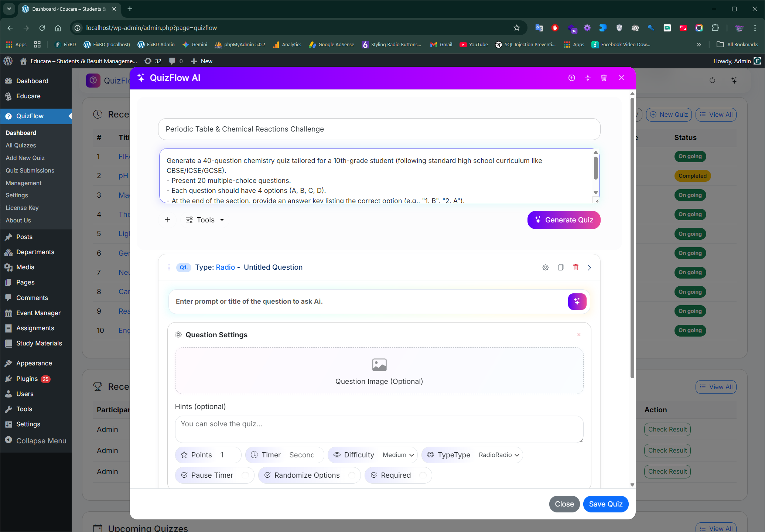The image size is (765, 532).
Task: Expand Q1 with the chevron arrow
Action: pos(589,268)
